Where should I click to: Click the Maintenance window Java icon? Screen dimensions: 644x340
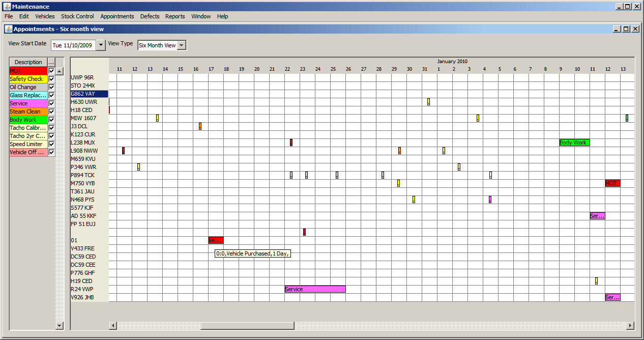point(6,7)
